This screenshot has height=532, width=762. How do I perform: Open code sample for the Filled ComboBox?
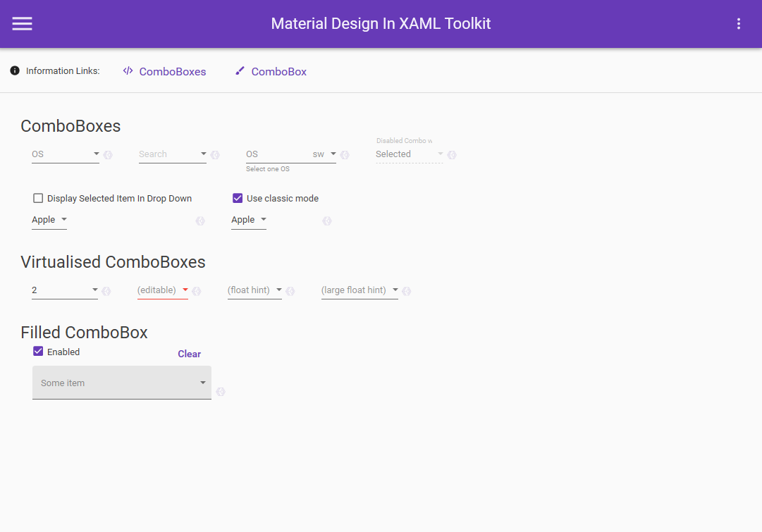click(220, 392)
